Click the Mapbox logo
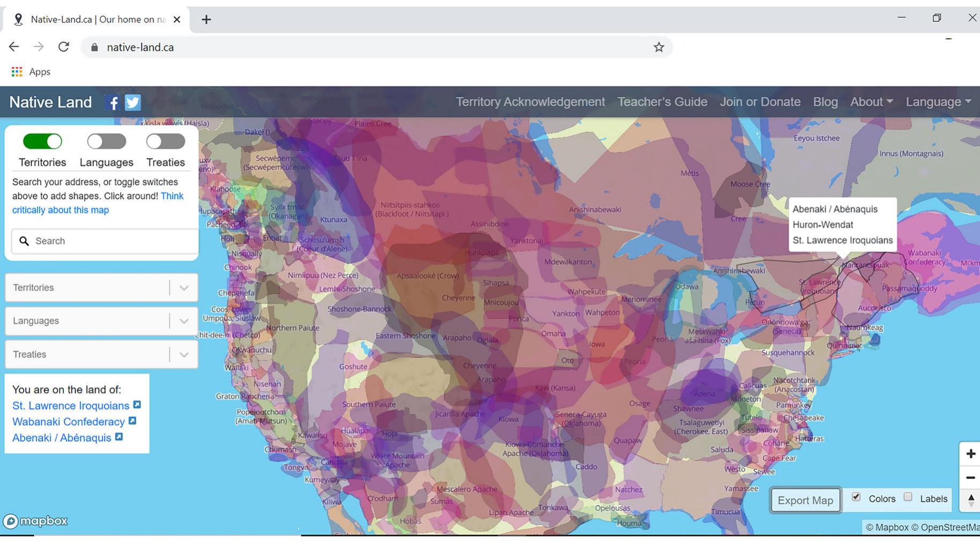 coord(35,521)
